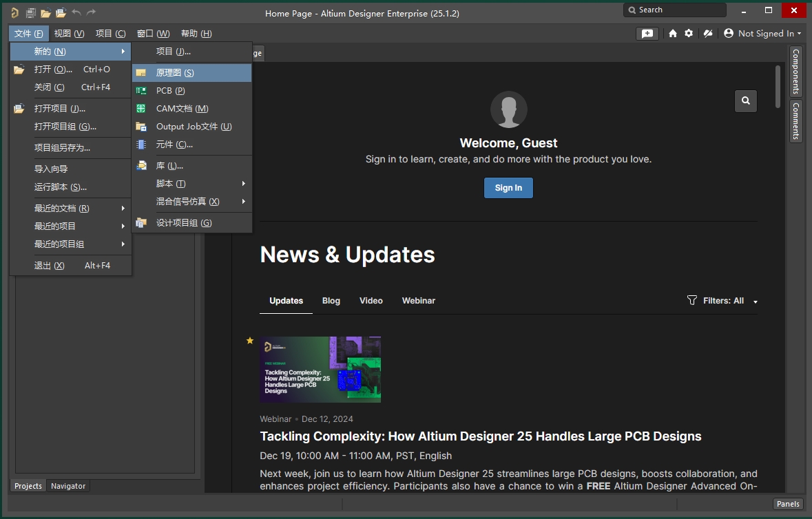Viewport: 812px width, 519px height.
Task: Click the Altium logo icon in title bar
Action: pos(15,13)
